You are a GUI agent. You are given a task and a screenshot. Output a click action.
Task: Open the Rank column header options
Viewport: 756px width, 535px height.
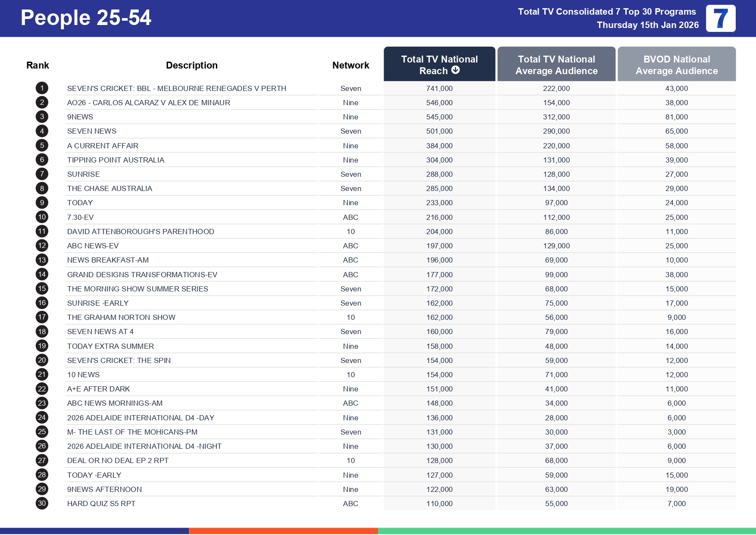[37, 65]
